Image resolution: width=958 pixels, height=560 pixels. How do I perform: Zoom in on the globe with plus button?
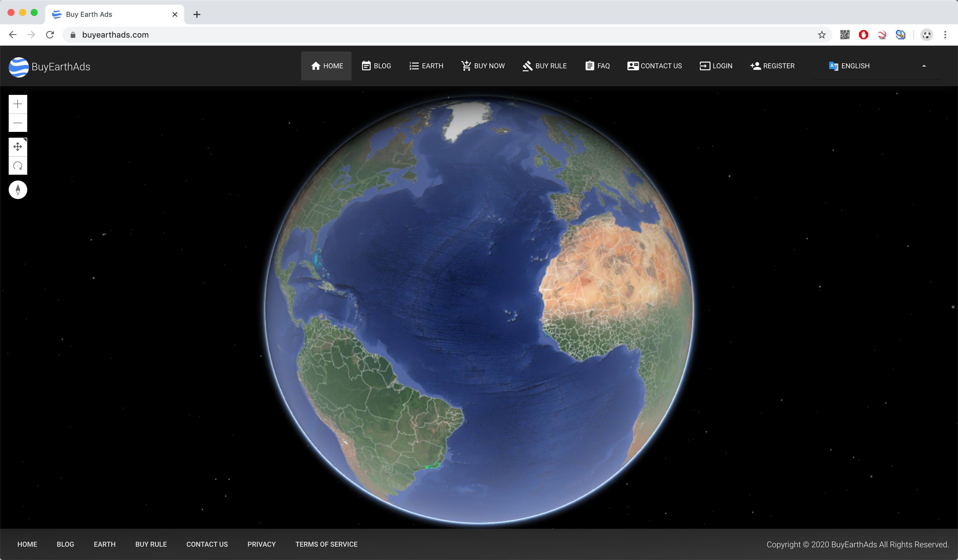[18, 104]
